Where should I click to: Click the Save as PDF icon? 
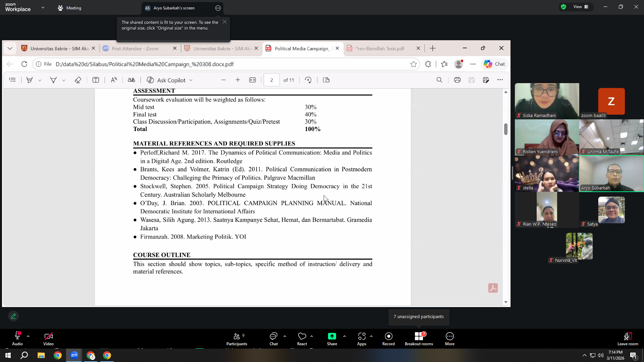click(486, 80)
